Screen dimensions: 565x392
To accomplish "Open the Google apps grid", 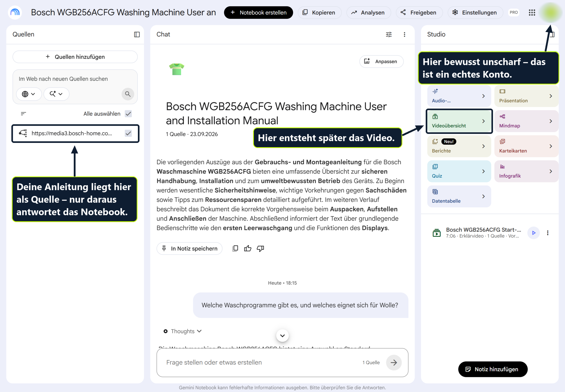I will (532, 13).
